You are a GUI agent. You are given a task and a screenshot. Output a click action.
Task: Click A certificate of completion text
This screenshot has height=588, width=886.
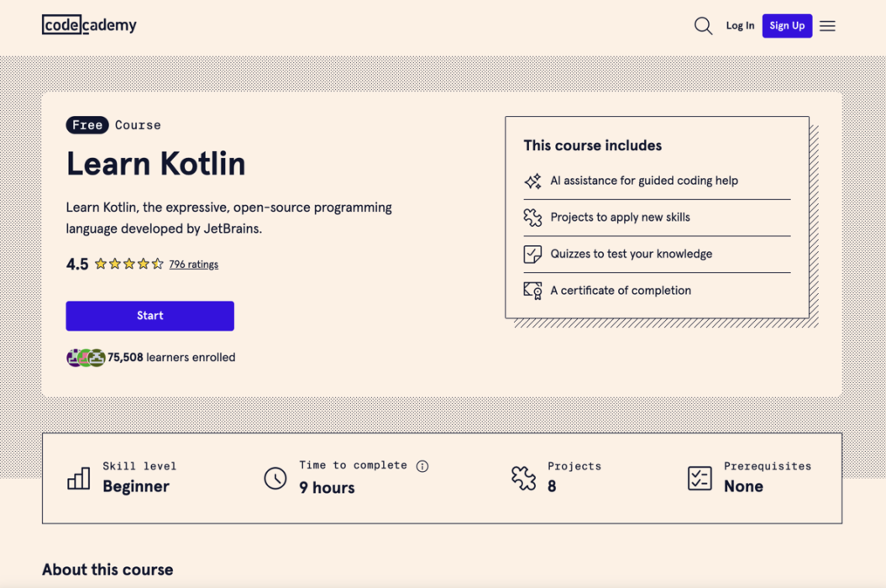pos(621,291)
